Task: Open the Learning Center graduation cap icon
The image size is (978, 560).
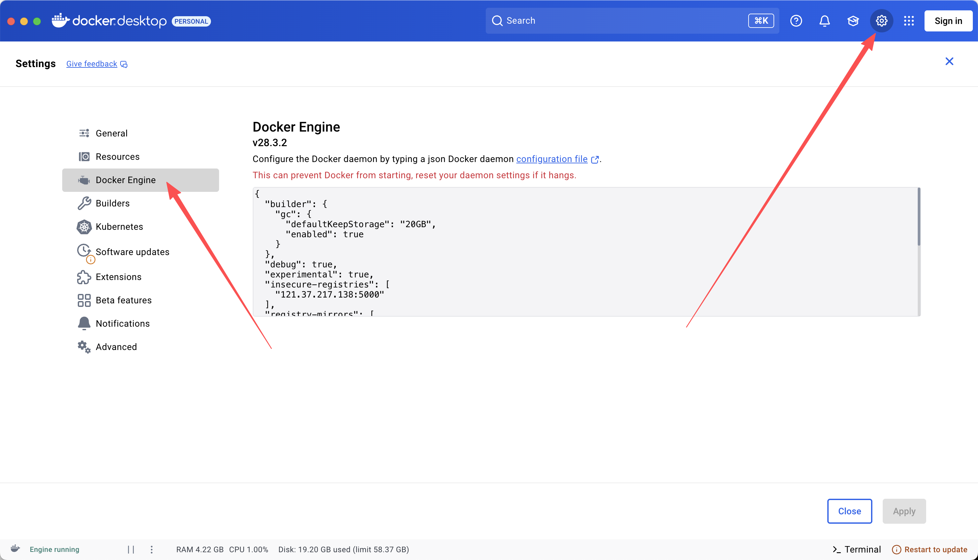Action: tap(853, 20)
